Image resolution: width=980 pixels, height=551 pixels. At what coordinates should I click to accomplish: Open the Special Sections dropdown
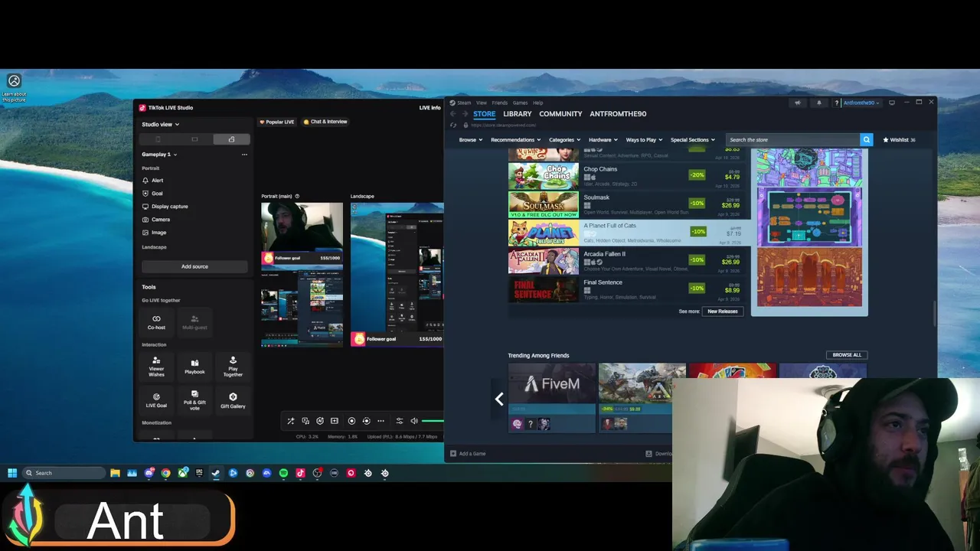point(692,140)
